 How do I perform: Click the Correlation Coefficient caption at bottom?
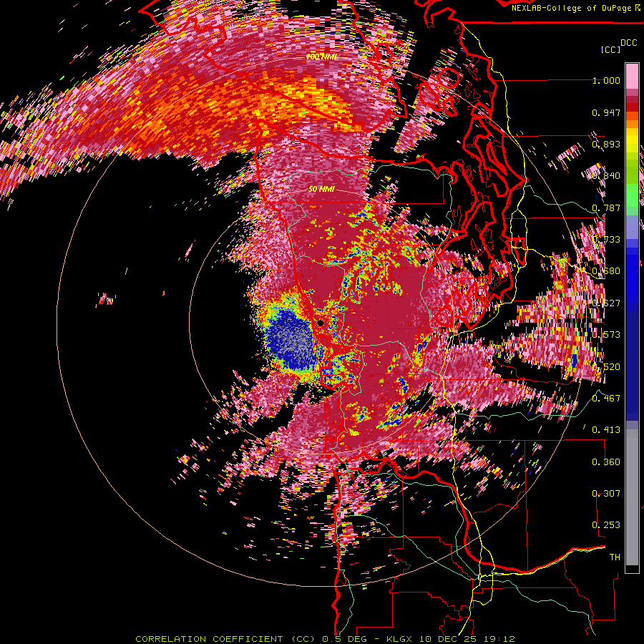tap(325, 639)
